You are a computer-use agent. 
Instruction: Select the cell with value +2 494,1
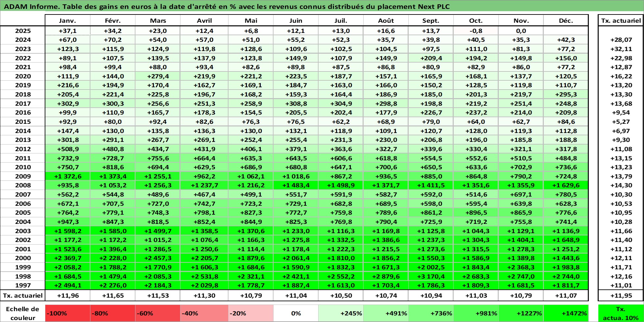67,285
